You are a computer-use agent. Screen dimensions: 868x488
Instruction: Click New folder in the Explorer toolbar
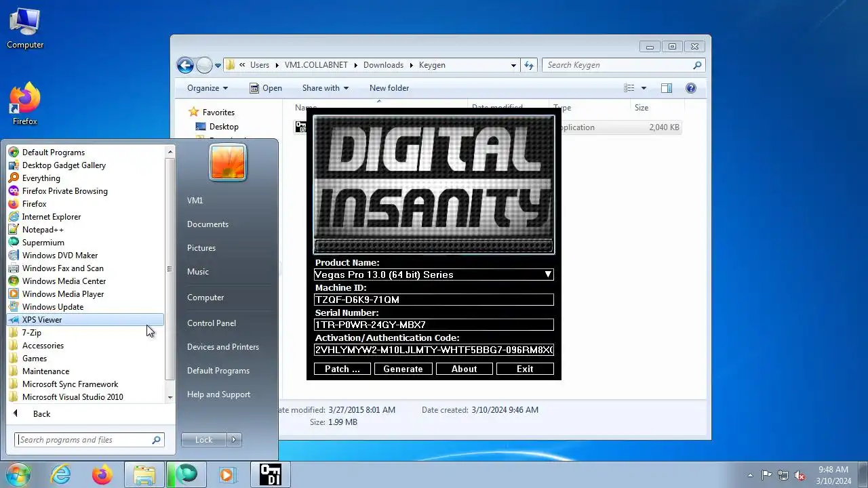(x=389, y=88)
